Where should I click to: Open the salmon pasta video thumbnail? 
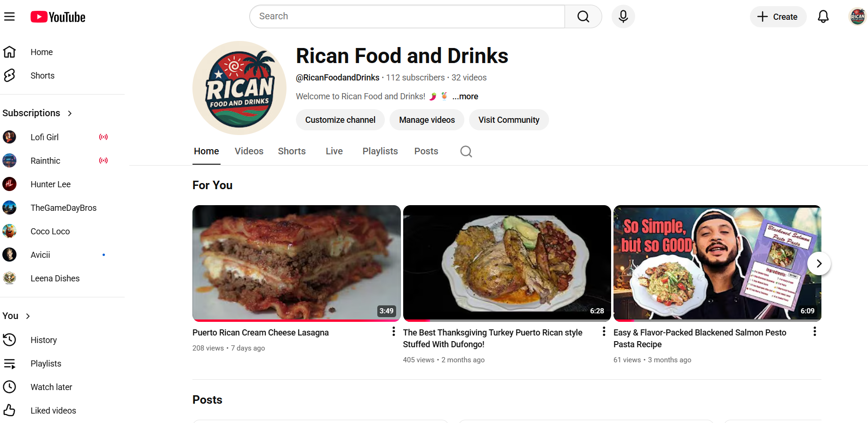point(717,263)
